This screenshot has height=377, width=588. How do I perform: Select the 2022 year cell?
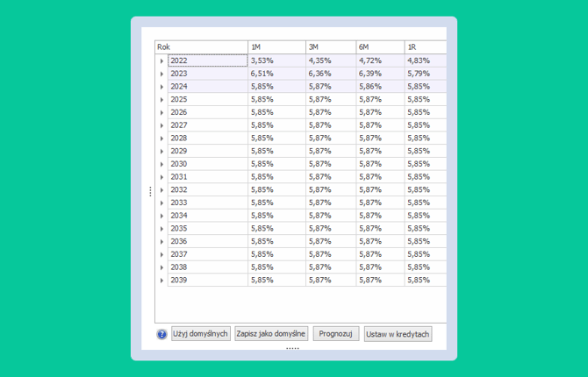pos(208,60)
